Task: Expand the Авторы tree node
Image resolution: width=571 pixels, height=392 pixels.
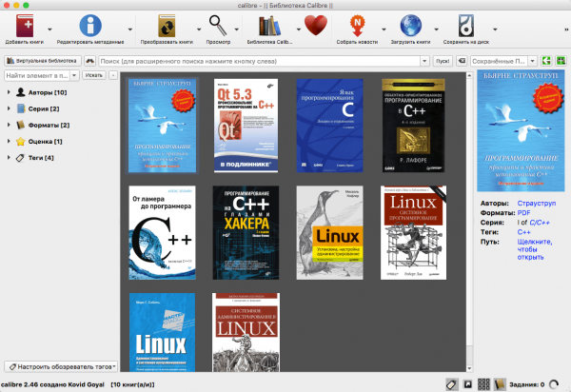Action: pos(9,92)
